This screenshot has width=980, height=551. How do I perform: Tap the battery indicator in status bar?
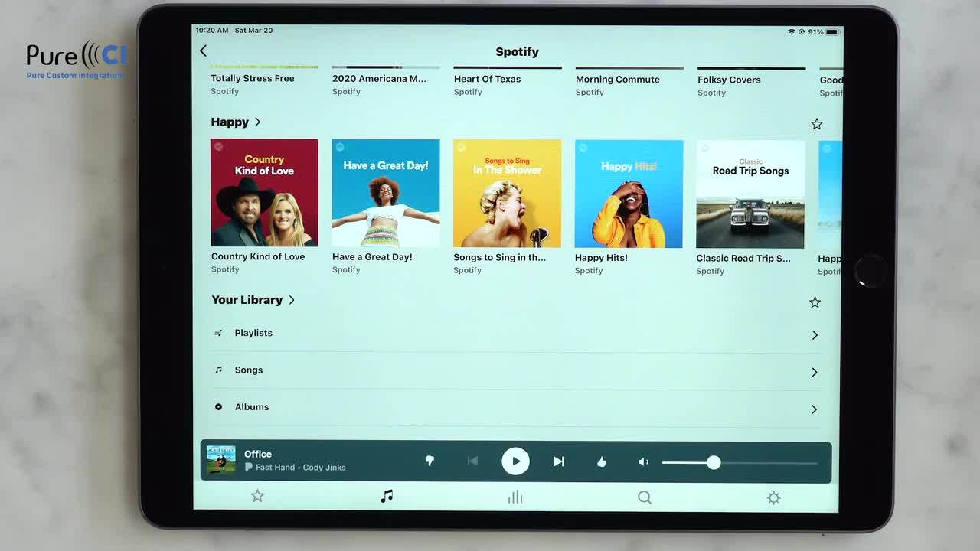click(832, 32)
